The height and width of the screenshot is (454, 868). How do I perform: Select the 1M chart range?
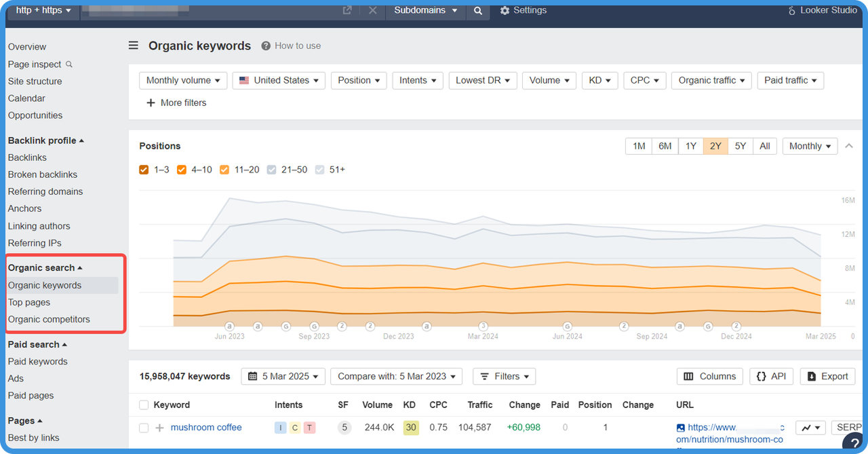(639, 146)
